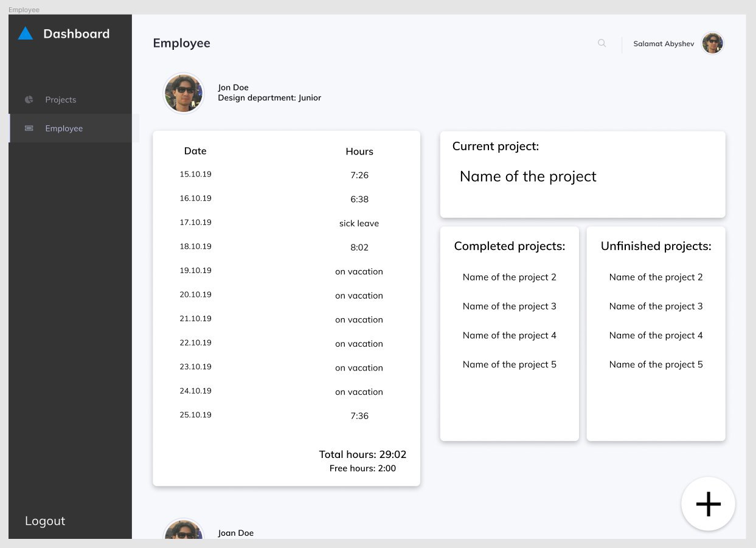Click the large plus add button
This screenshot has width=756, height=548.
pos(708,504)
